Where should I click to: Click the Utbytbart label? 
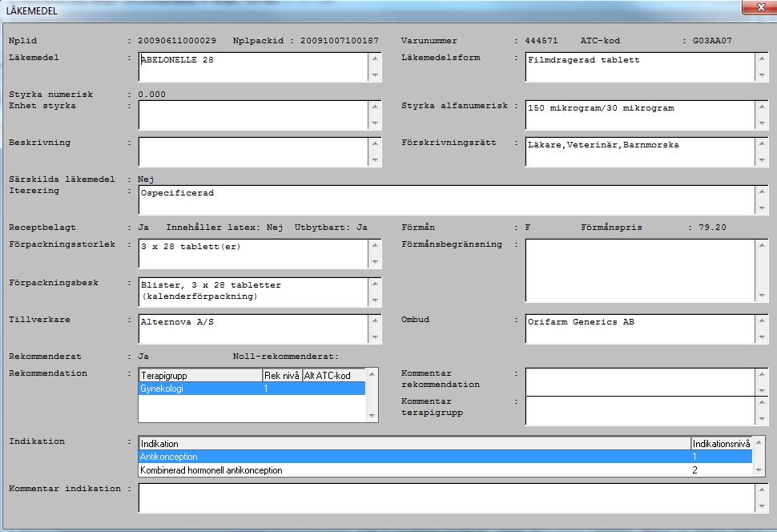tap(322, 227)
